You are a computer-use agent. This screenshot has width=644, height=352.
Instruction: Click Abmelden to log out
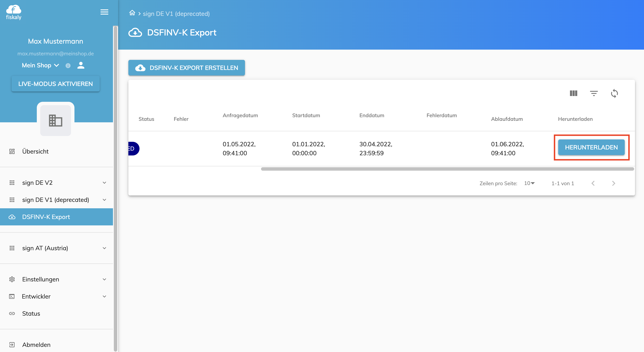coord(36,345)
